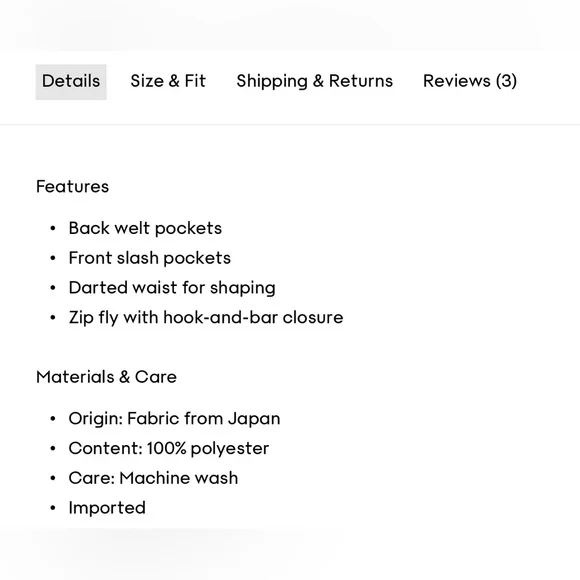580x580 pixels.
Task: Switch to Shipping & Returns tab
Action: (x=314, y=81)
